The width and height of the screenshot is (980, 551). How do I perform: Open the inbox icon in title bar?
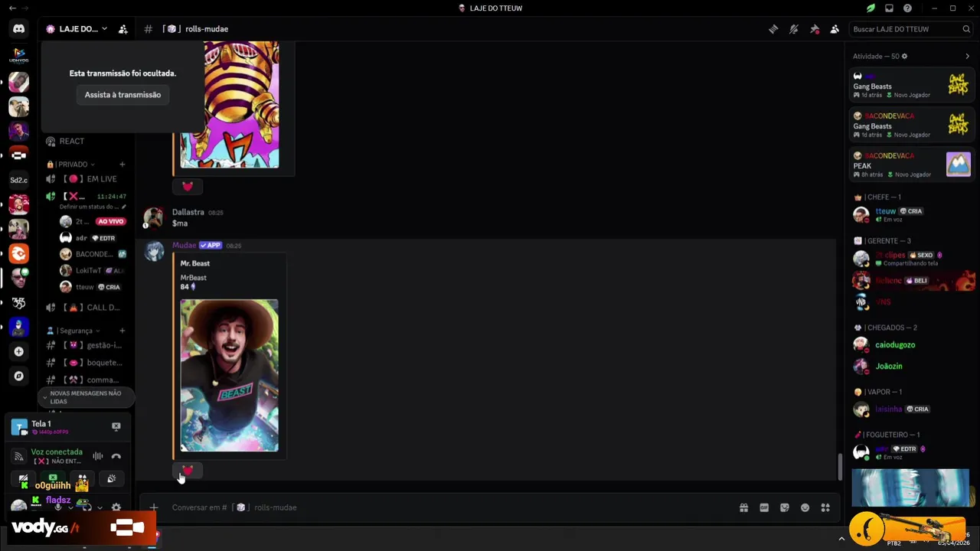889,8
